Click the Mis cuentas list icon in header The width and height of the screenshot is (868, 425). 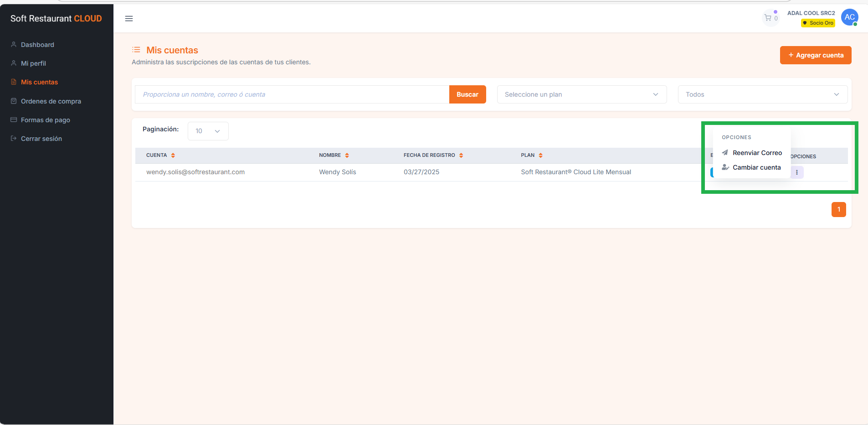tap(136, 50)
